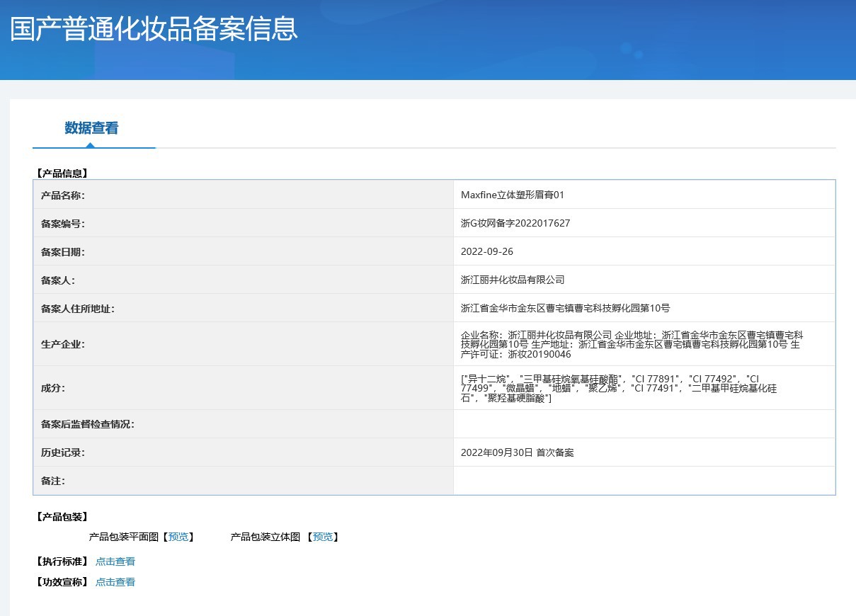Select filing number 浙G妆网备字2022017627
Viewport: 856px width, 616px height.
[x=515, y=223]
